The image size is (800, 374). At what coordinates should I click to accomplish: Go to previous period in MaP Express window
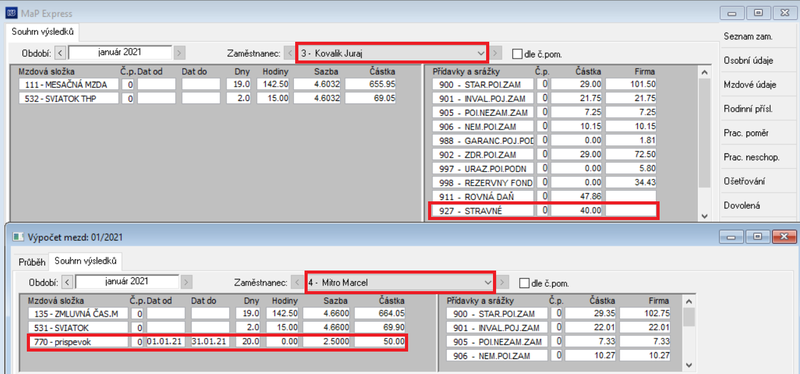coord(60,53)
